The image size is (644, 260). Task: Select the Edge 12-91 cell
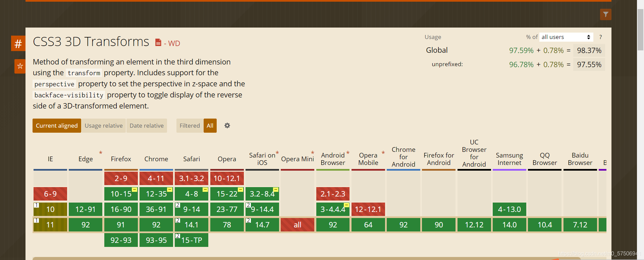[86, 209]
